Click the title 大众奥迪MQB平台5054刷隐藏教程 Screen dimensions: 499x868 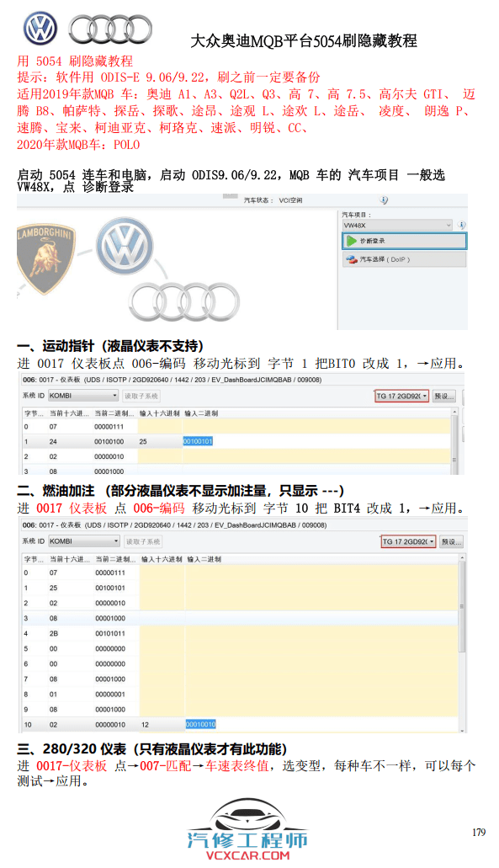(303, 41)
